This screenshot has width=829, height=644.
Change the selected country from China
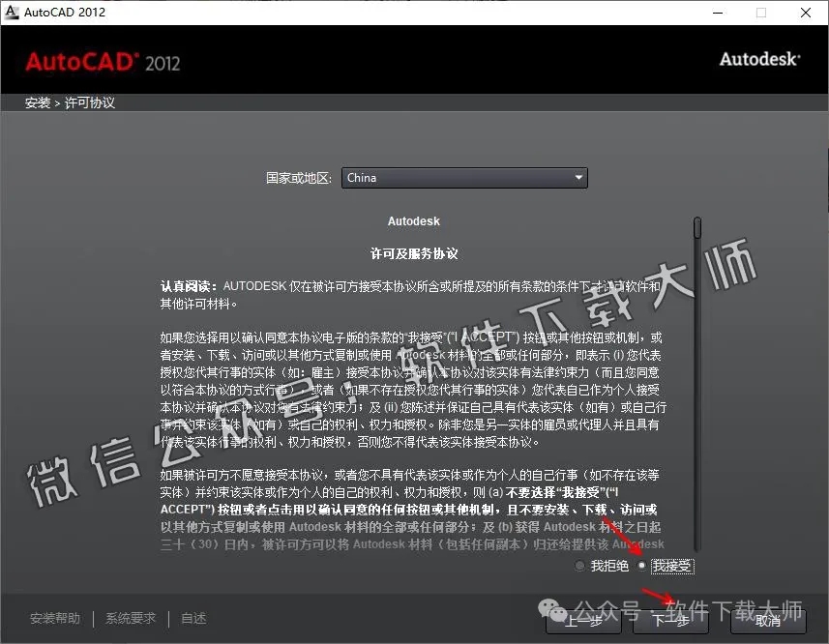(x=464, y=178)
